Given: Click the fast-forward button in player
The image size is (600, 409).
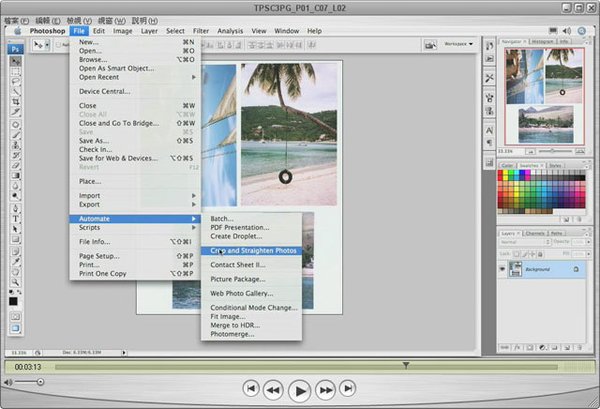Looking at the screenshot, I should click(325, 391).
